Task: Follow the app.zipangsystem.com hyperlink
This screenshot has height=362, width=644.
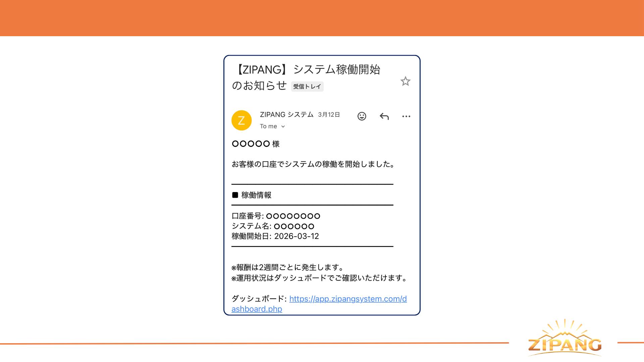Action: tap(348, 299)
